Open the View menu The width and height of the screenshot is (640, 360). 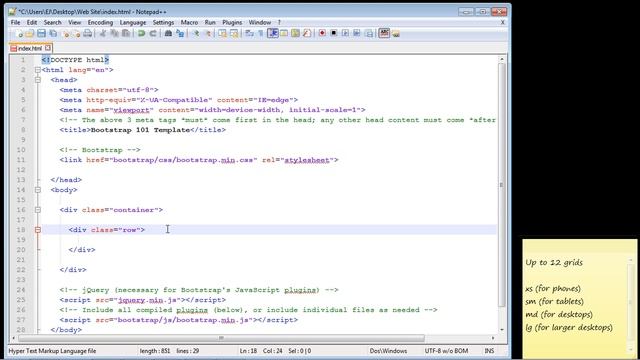tap(74, 22)
